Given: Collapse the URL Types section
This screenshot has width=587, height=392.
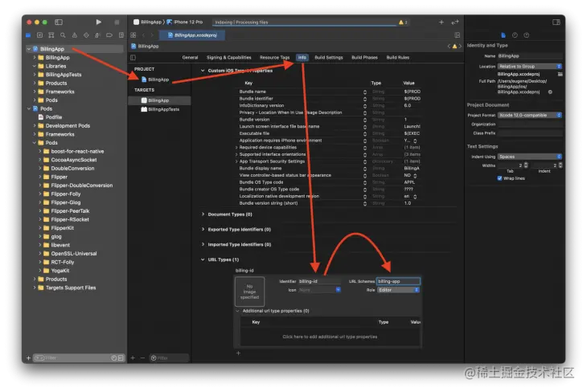Looking at the screenshot, I should (203, 259).
